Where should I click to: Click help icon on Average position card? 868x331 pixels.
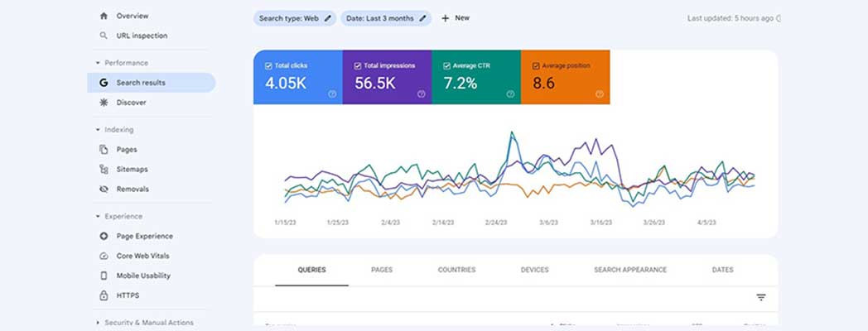pos(599,94)
